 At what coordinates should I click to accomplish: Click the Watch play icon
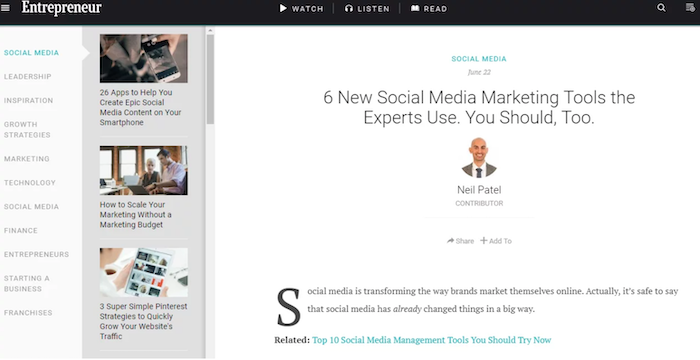tap(283, 8)
